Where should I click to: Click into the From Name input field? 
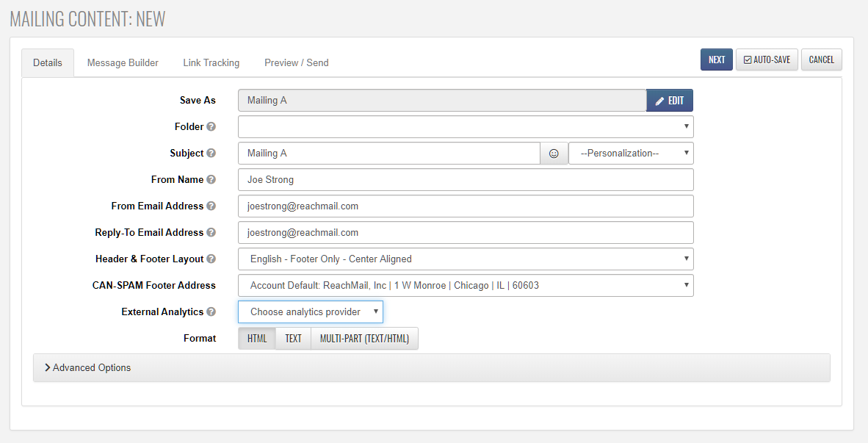[466, 180]
